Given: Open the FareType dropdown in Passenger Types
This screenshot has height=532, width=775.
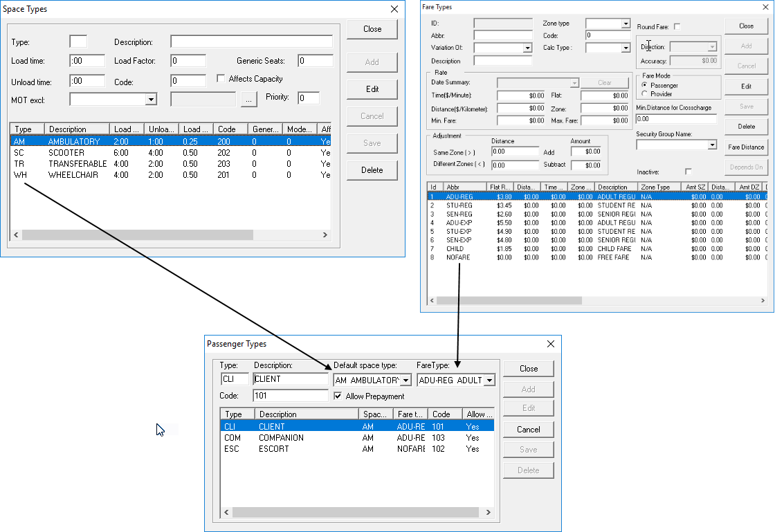Looking at the screenshot, I should (488, 380).
